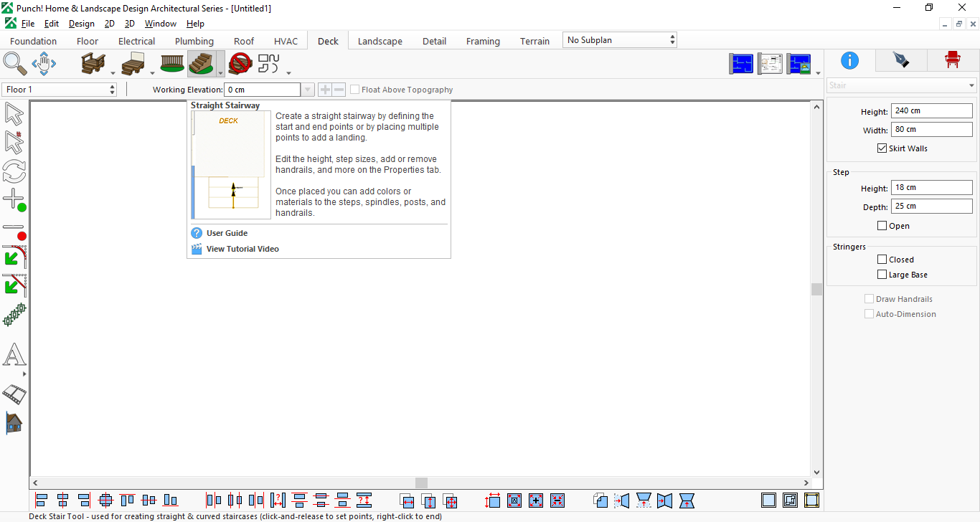Switch to the red chair furniture tab
The image size is (980, 522).
pyautogui.click(x=953, y=60)
